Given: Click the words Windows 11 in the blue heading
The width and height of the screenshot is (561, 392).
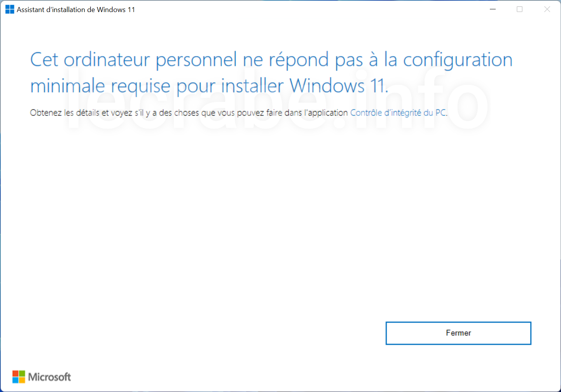Looking at the screenshot, I should pos(338,86).
